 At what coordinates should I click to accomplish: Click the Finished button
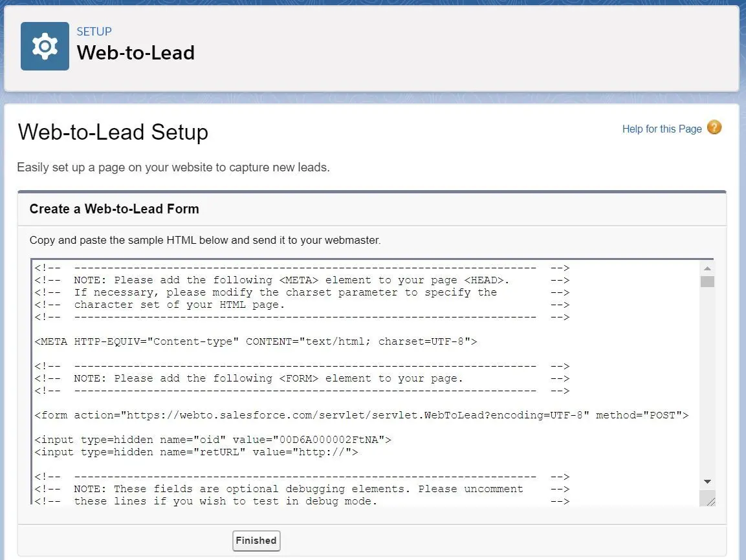[256, 541]
